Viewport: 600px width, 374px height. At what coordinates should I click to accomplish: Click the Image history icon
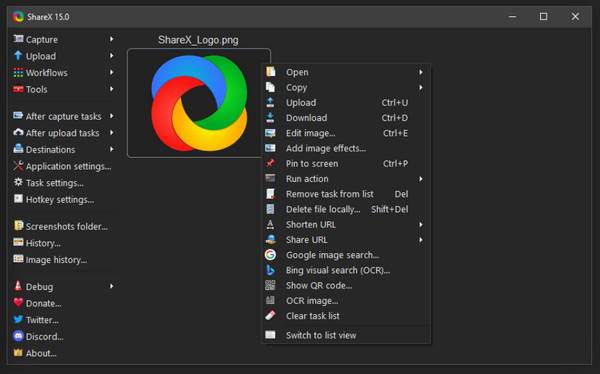click(x=18, y=259)
